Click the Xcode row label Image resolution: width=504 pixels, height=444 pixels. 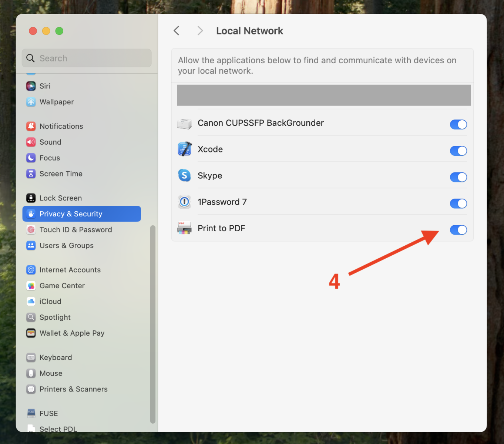(x=210, y=149)
